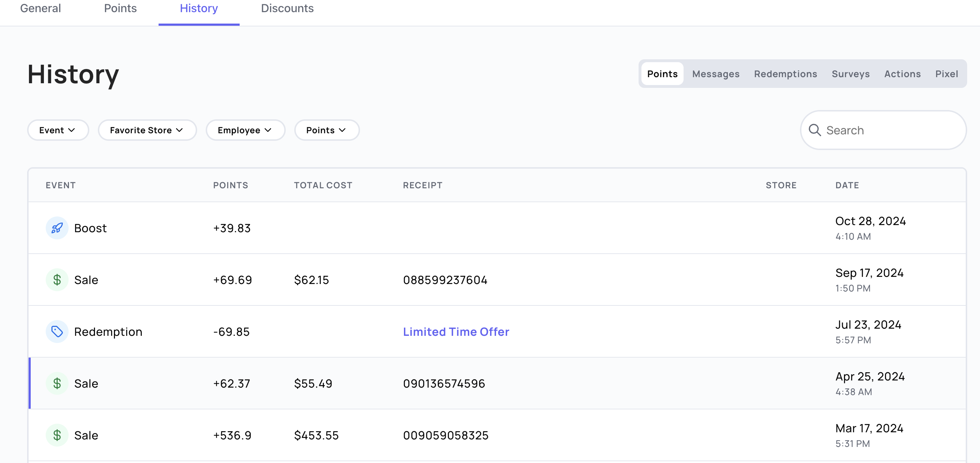This screenshot has width=980, height=463.
Task: Click the Sep 17, 2024 date
Action: pos(869,273)
